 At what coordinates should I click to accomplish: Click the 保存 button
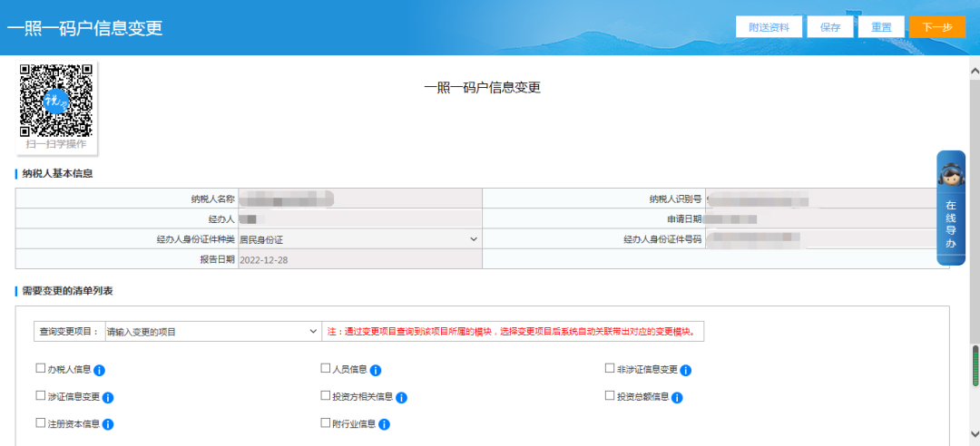(830, 27)
